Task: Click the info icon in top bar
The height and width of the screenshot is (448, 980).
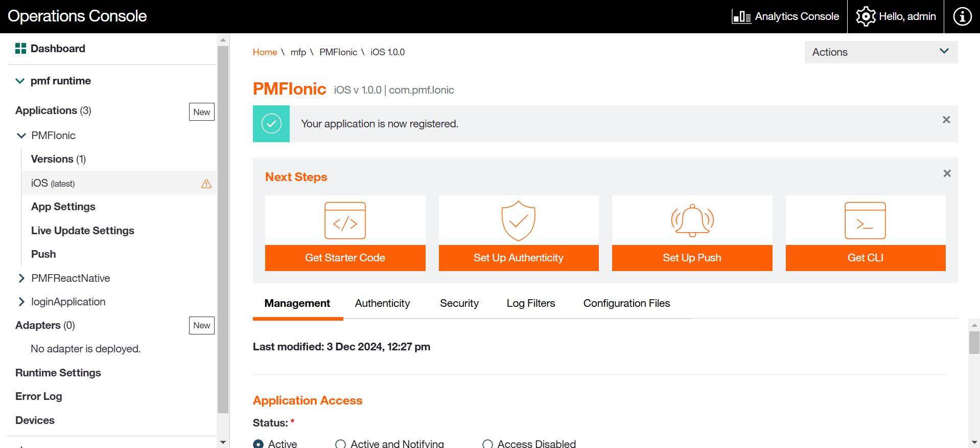Action: click(962, 16)
